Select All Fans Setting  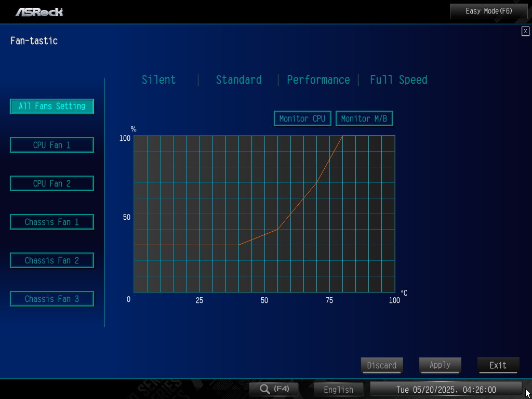(x=52, y=107)
